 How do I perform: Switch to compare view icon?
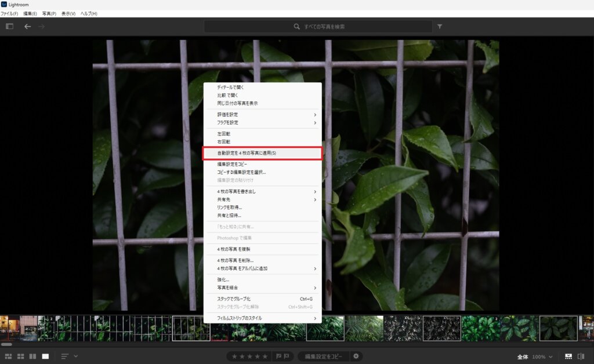tap(33, 356)
